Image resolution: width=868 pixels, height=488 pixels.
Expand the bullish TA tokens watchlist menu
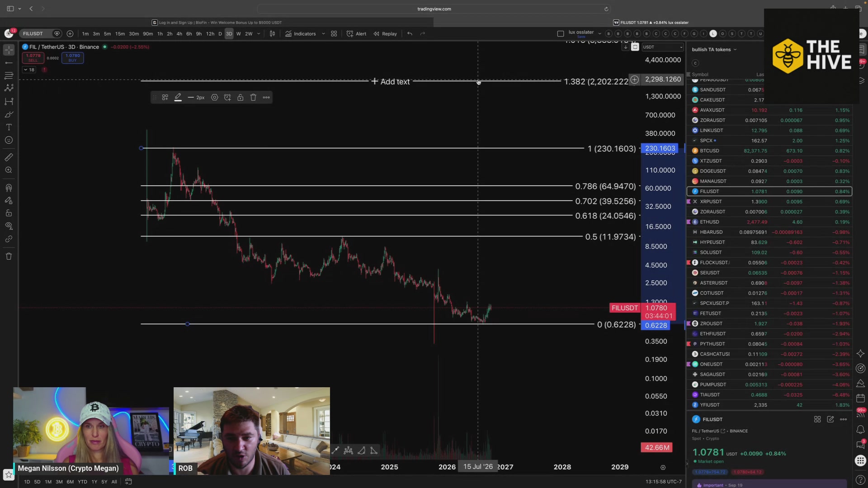pos(714,50)
